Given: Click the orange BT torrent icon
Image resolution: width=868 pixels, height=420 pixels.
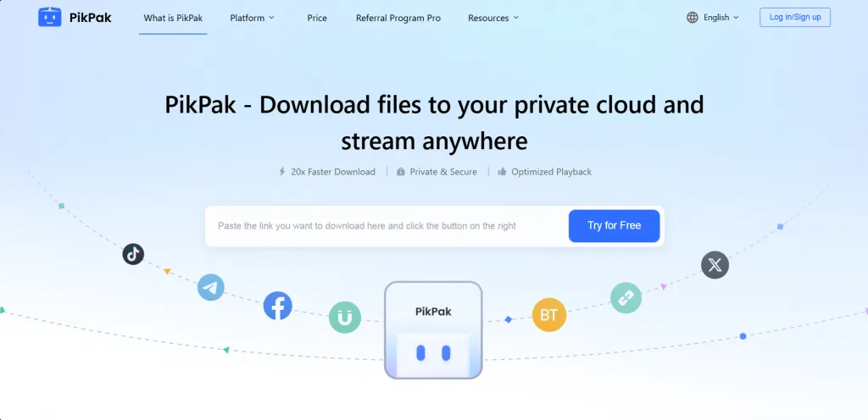Looking at the screenshot, I should [x=548, y=315].
